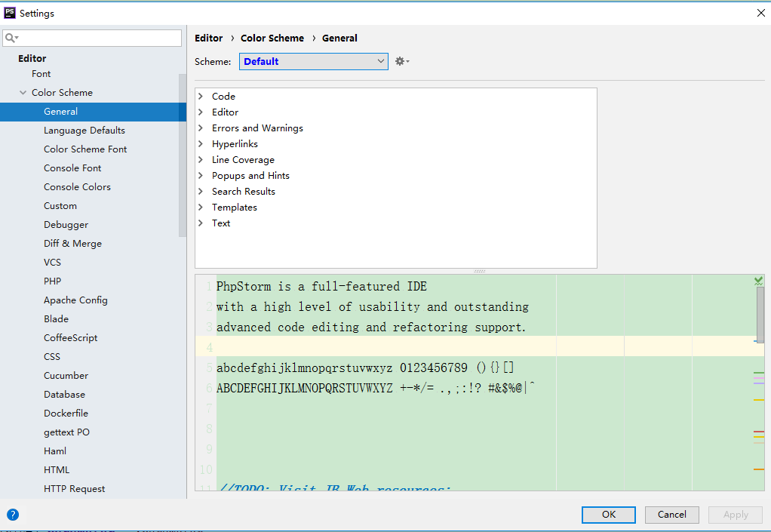Image resolution: width=771 pixels, height=532 pixels.
Task: Click the OK button
Action: click(x=609, y=515)
